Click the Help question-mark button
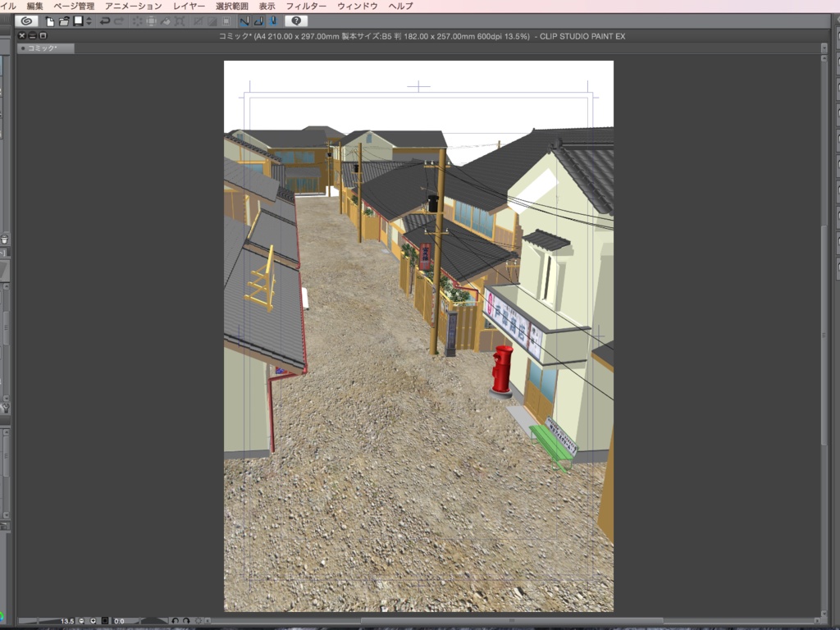Image resolution: width=840 pixels, height=630 pixels. [x=296, y=21]
